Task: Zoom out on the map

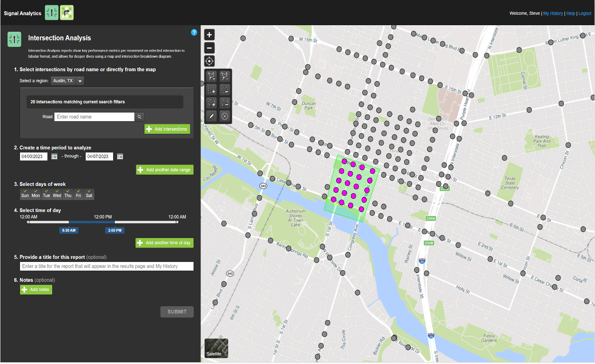Action: click(x=209, y=48)
